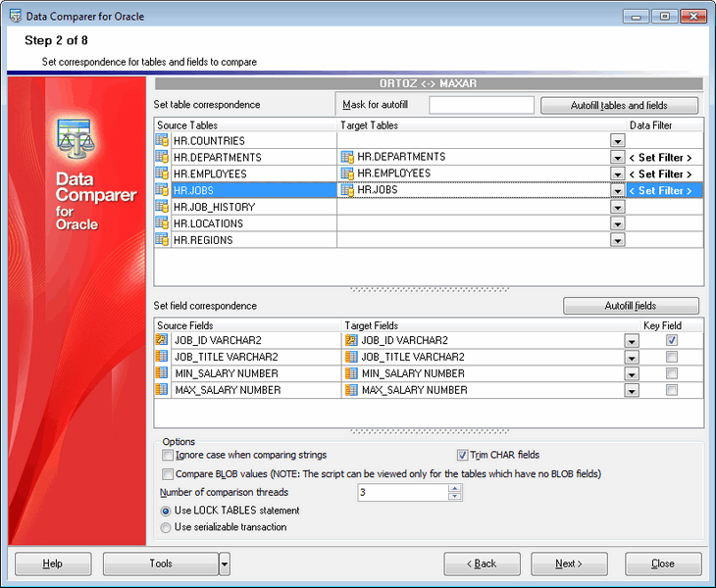
Task: Click the target HR.JOBS table icon
Action: pos(347,190)
